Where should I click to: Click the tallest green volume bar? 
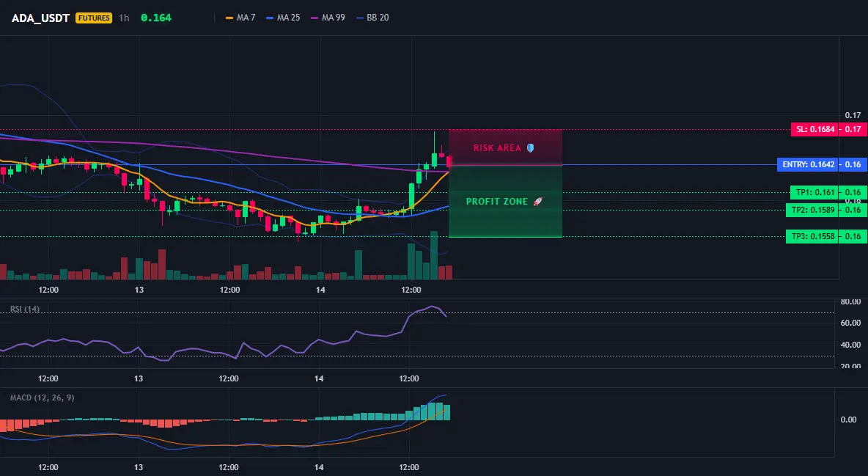(434, 255)
